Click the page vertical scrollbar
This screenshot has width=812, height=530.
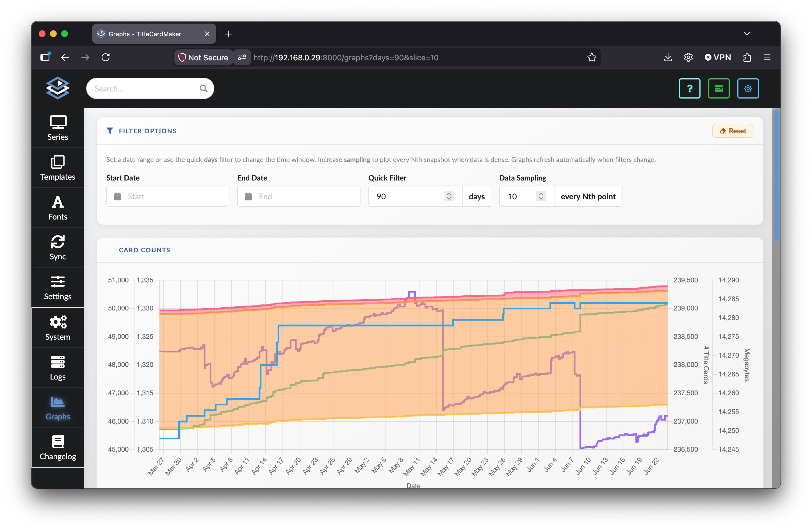tap(777, 175)
